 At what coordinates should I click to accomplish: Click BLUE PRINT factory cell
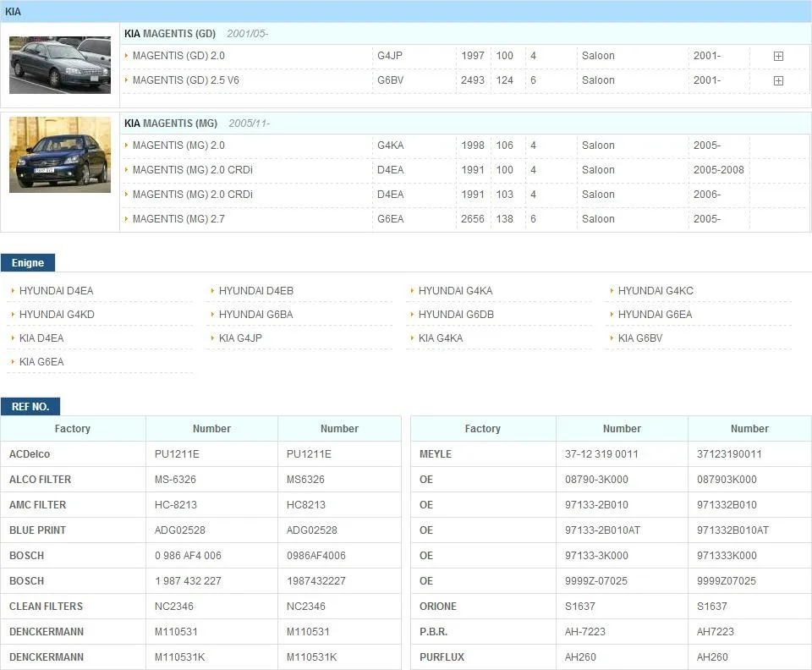pos(73,530)
